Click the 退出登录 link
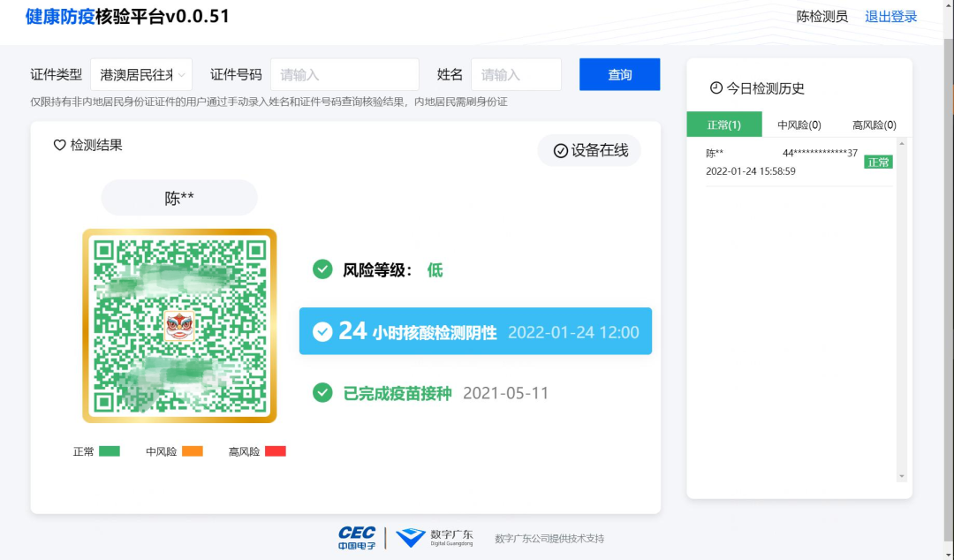Image resolution: width=954 pixels, height=560 pixels. pyautogui.click(x=890, y=17)
